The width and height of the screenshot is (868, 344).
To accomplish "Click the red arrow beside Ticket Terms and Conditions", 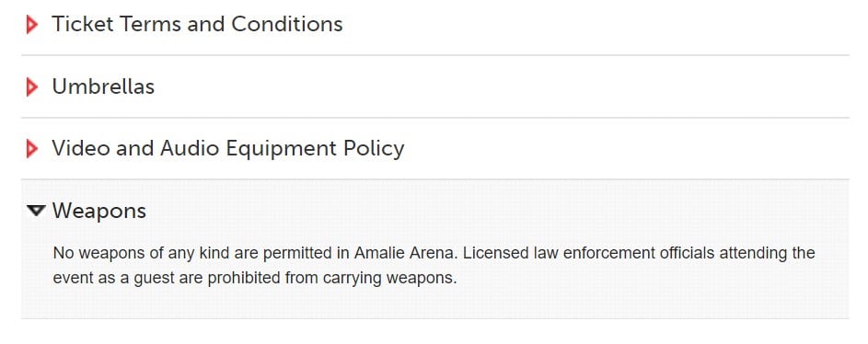I will [32, 25].
